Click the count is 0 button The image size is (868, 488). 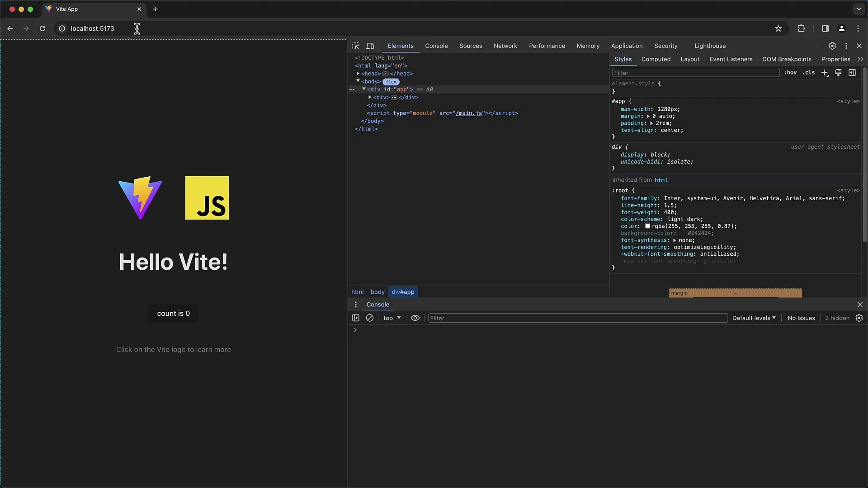tap(174, 314)
